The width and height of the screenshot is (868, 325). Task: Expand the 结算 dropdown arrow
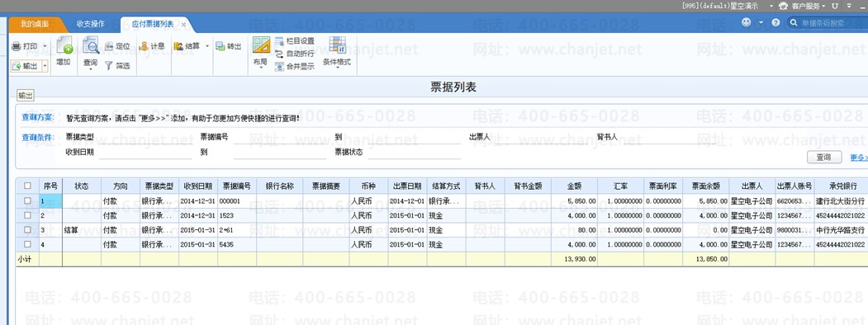[x=207, y=46]
